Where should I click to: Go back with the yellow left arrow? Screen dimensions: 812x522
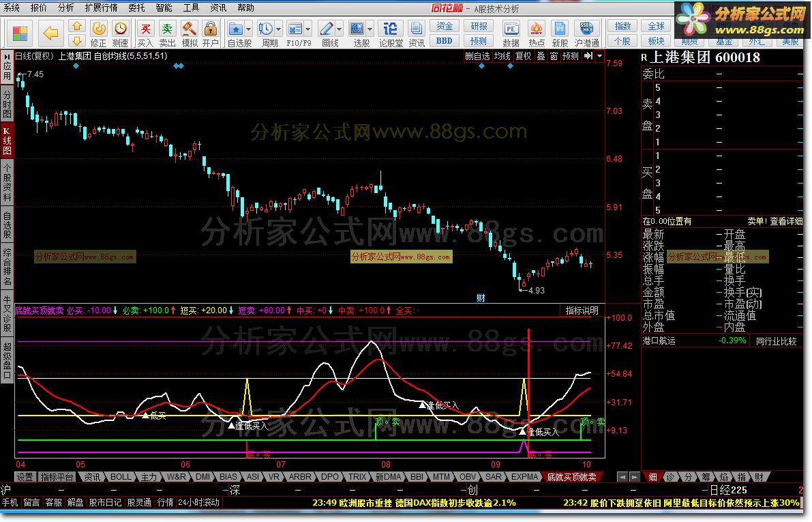(x=50, y=33)
